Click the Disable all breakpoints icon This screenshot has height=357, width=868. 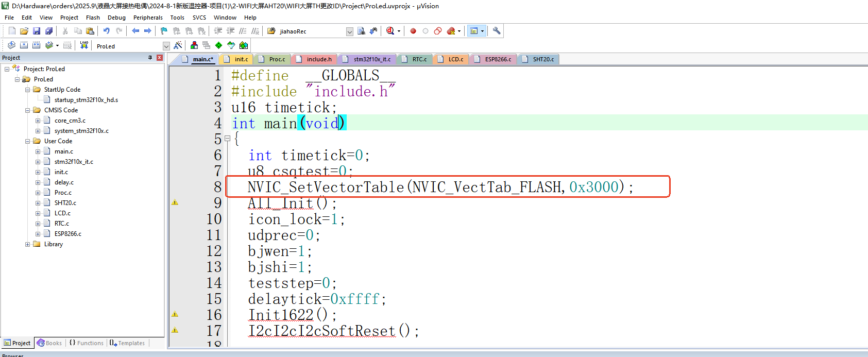(438, 31)
